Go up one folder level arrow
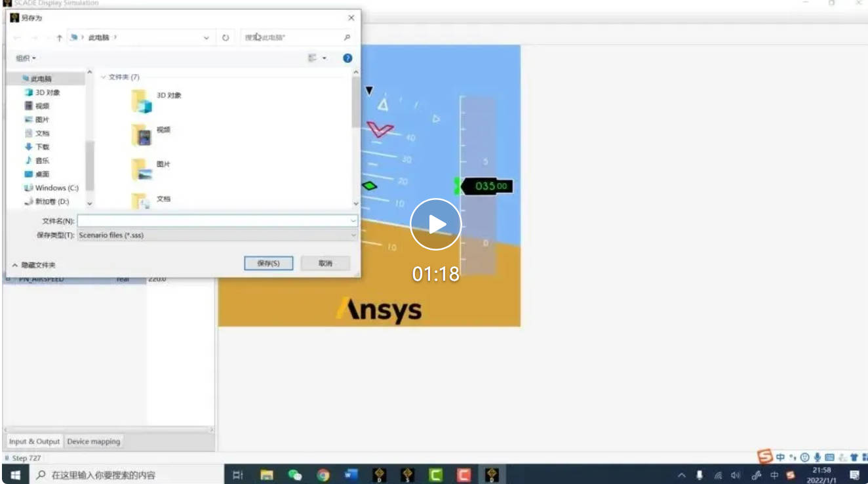The image size is (868, 484). pyautogui.click(x=59, y=38)
